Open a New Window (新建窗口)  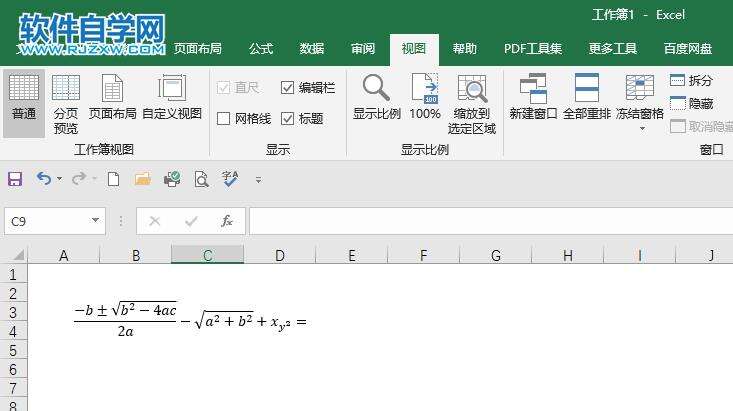(x=533, y=97)
